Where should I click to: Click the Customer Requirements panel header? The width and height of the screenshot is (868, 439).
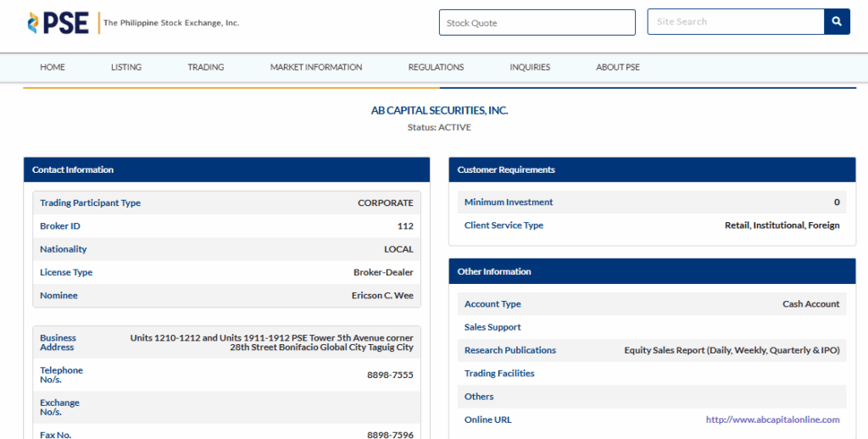coord(652,170)
